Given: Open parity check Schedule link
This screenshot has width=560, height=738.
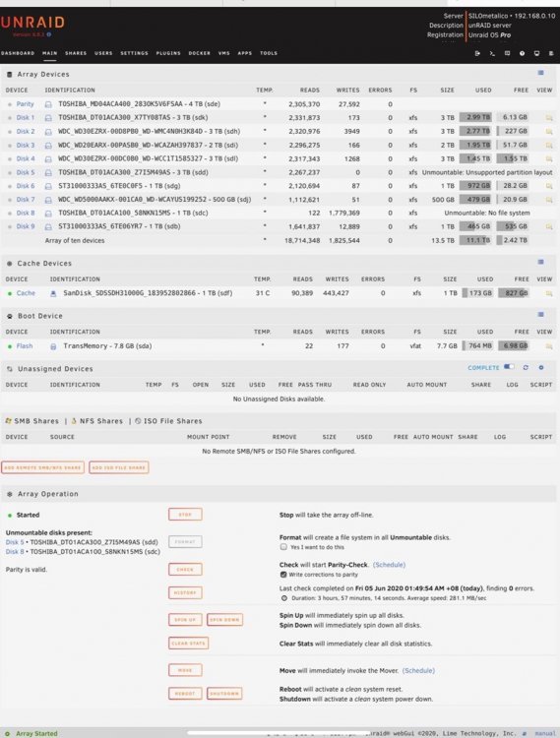Looking at the screenshot, I should click(389, 565).
